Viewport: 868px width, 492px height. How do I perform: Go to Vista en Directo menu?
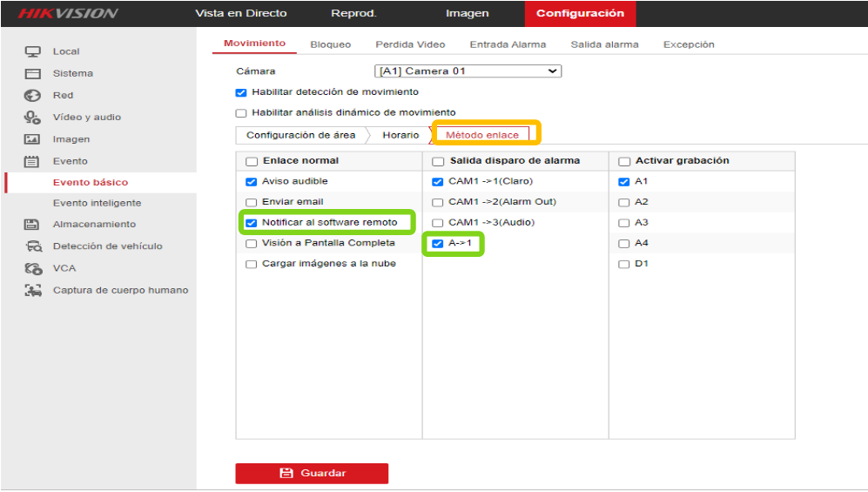pos(241,13)
